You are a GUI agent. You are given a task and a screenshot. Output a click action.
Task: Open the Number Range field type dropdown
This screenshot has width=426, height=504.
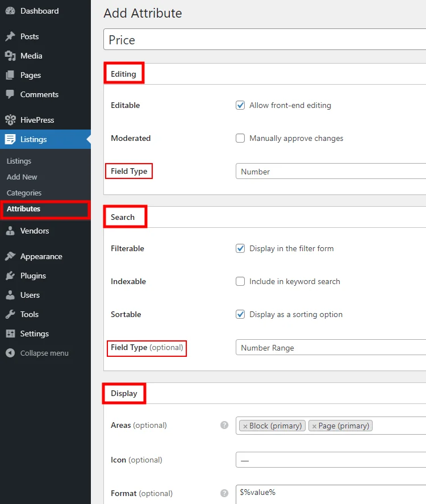331,347
